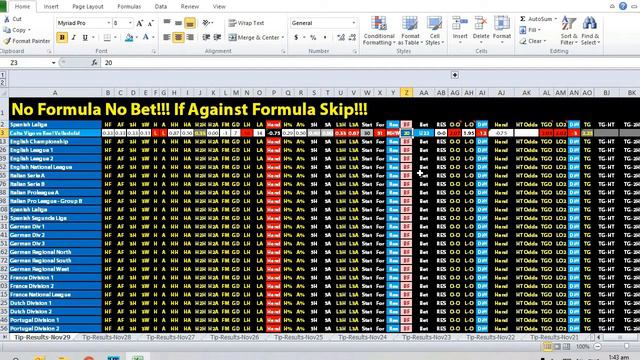
Task: Switch to sheet Tip-Results-Nov28
Action: click(107, 337)
